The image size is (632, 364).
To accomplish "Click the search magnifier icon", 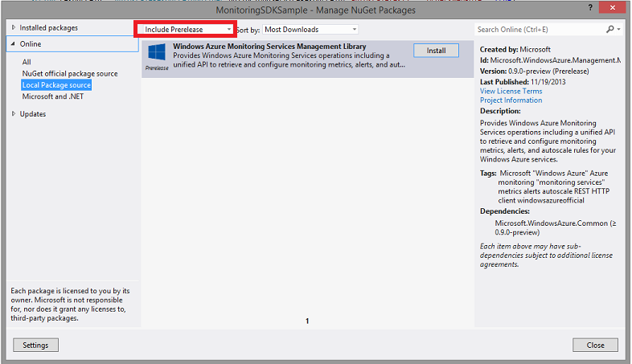I will coord(610,29).
